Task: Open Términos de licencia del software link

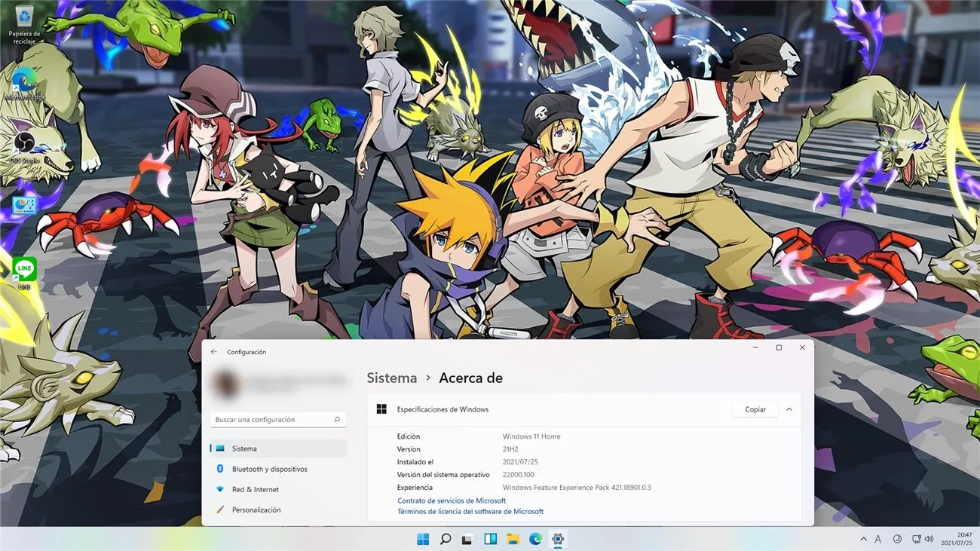Action: (470, 511)
